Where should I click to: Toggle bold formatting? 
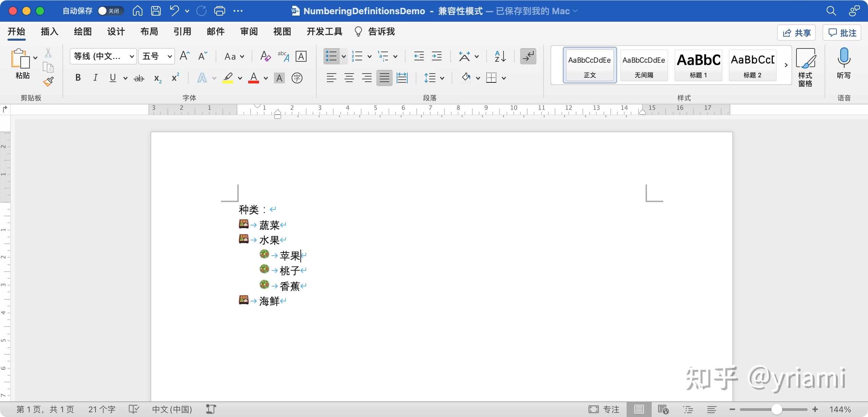(x=78, y=78)
